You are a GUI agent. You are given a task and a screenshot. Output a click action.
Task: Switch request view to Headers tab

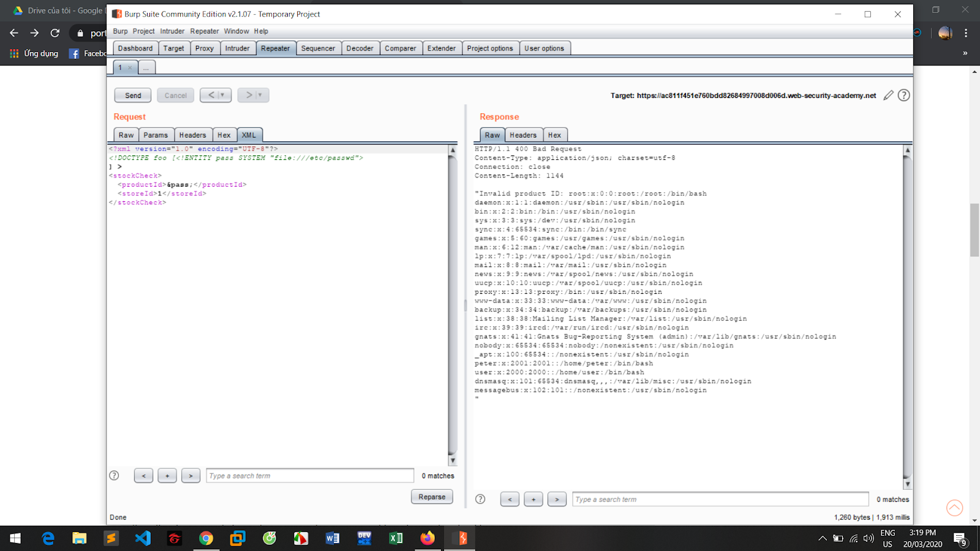[192, 135]
